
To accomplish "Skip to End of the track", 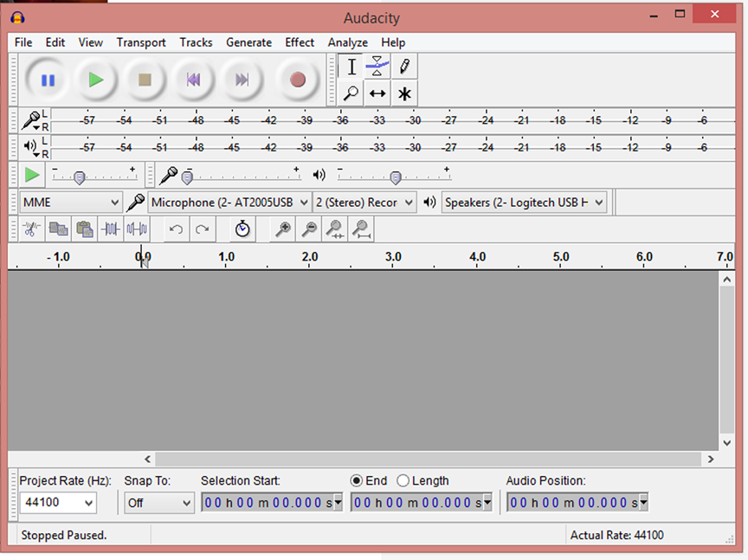I will click(x=242, y=80).
